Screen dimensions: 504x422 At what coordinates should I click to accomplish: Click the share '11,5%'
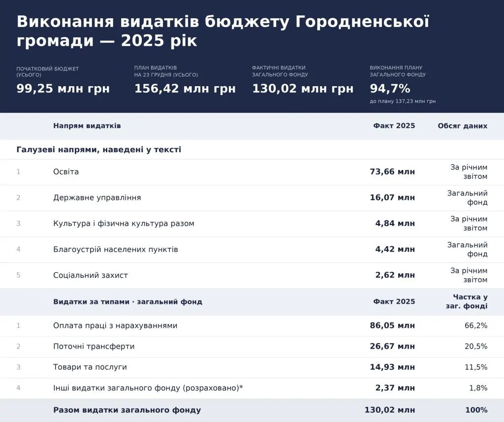tap(476, 367)
